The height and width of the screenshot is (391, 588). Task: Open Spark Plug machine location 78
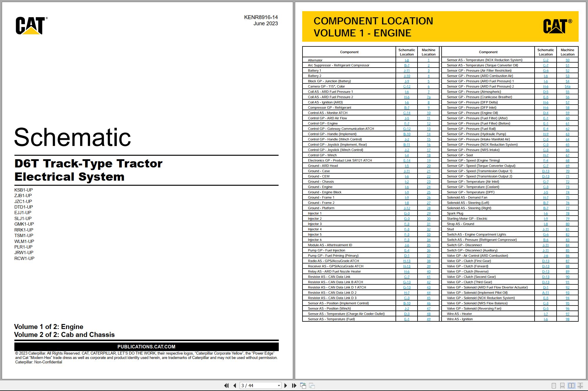[x=567, y=214]
